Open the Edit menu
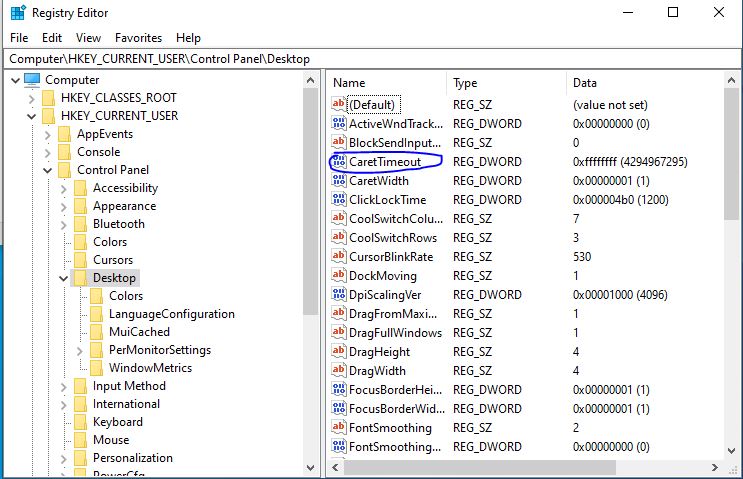Screen dimensions: 743x479 point(52,38)
